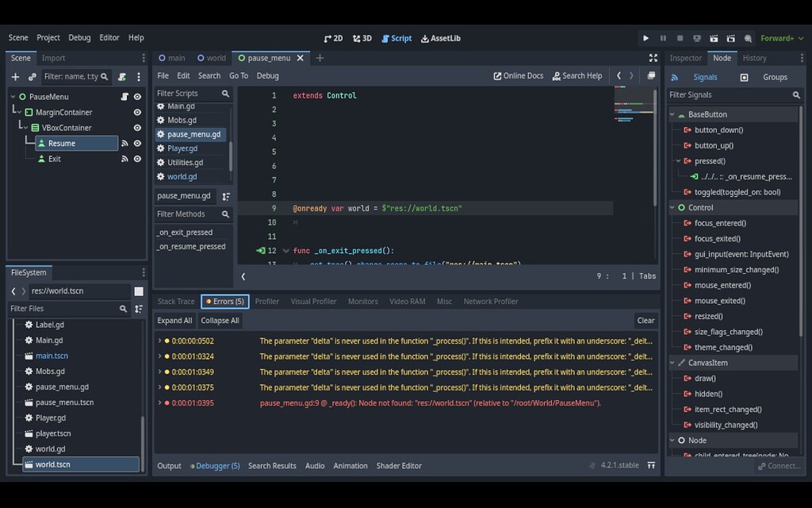Collapse the BaseButton signals section
Viewport: 812px width, 508px height.
point(670,114)
